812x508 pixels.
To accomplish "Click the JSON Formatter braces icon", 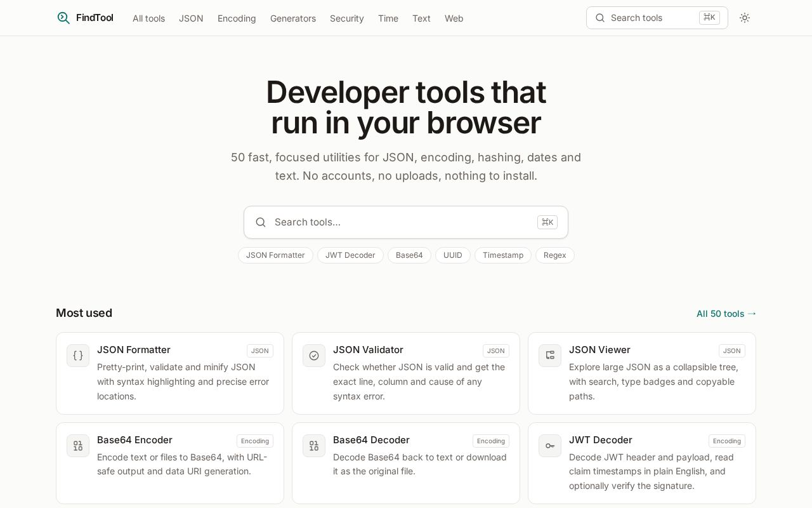I will 78,356.
